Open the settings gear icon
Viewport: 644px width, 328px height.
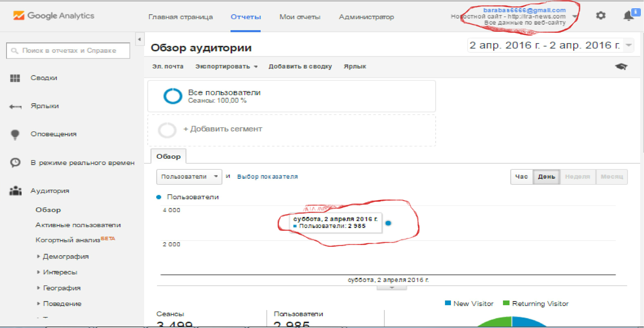[x=600, y=15]
